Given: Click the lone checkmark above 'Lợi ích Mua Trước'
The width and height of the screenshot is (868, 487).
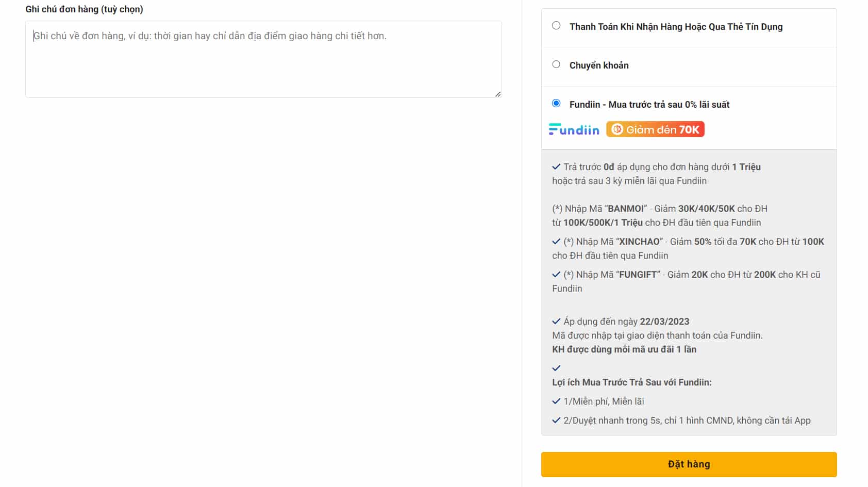Looking at the screenshot, I should (x=556, y=368).
